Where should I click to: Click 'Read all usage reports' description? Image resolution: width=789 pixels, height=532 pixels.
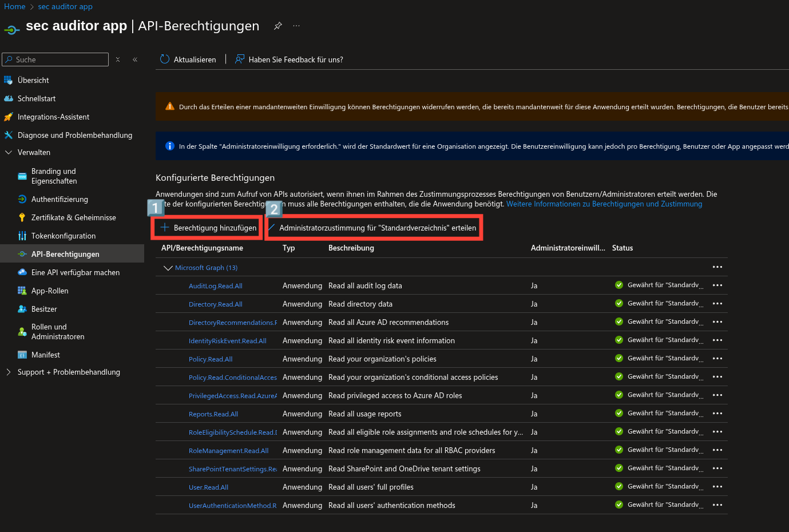(365, 414)
